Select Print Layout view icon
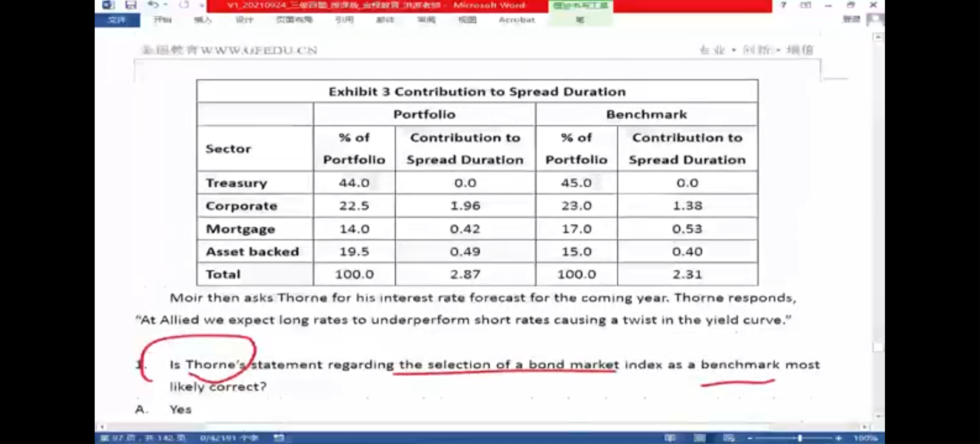 [699, 438]
